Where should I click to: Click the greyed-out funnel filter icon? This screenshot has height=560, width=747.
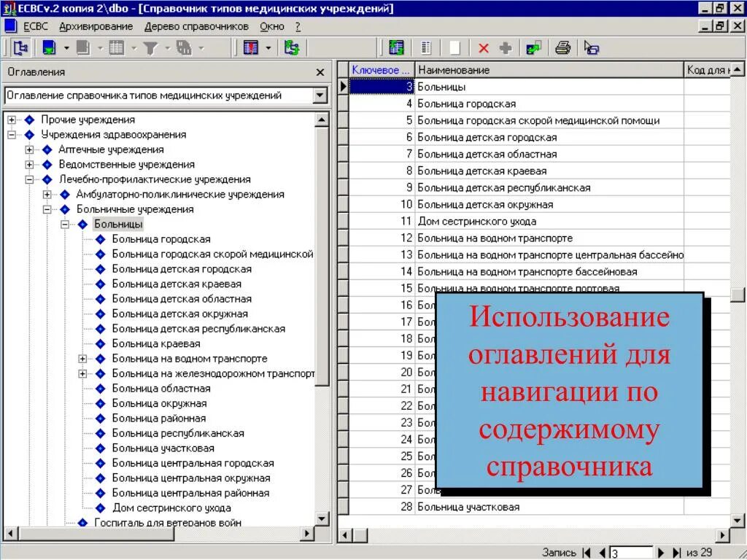coord(150,47)
